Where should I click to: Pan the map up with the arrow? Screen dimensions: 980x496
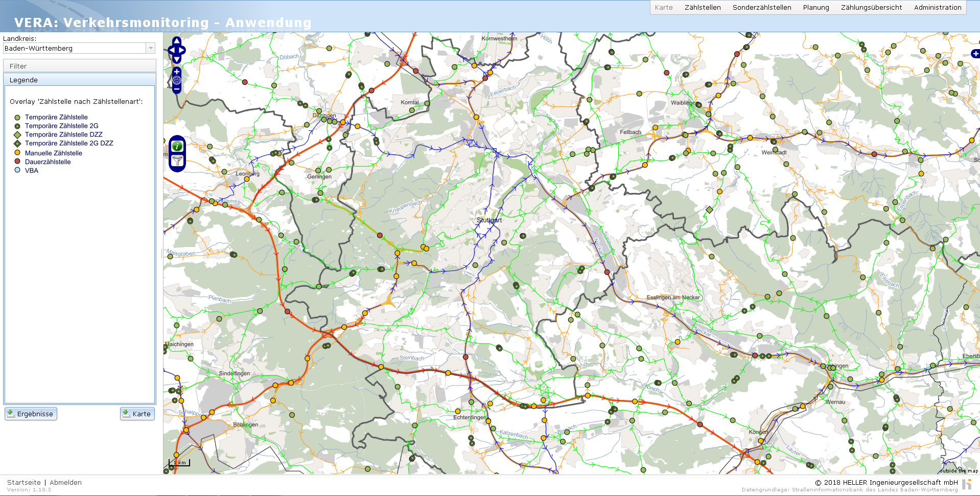177,41
